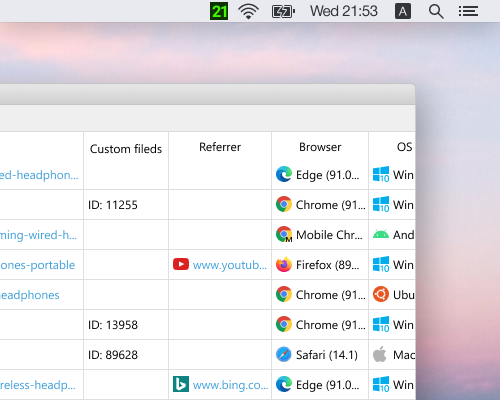Click the YouTube referrer icon
This screenshot has width=500, height=400.
(x=181, y=264)
